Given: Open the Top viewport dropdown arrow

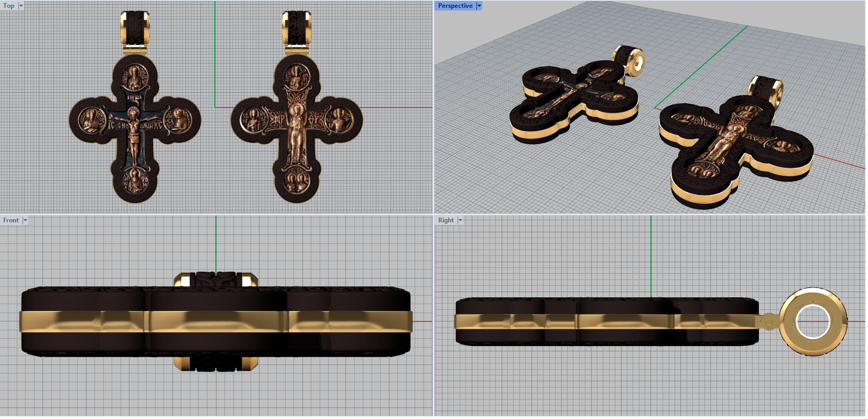Looking at the screenshot, I should [x=21, y=5].
